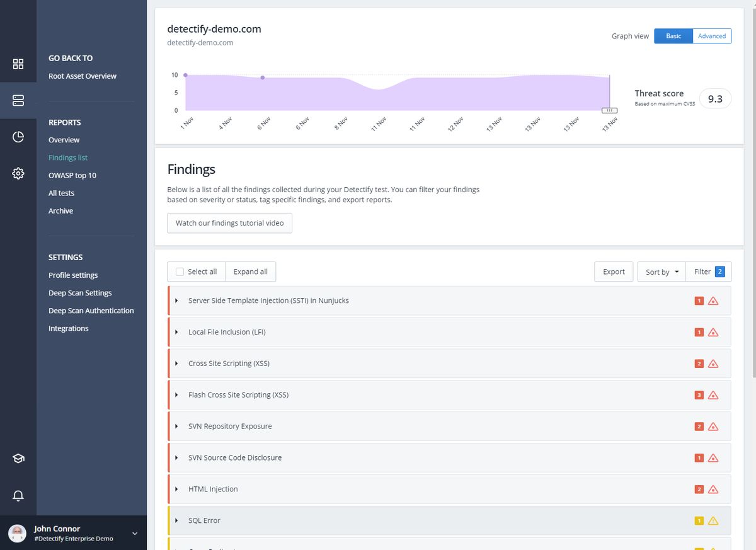Click Watch our findings tutorial video

[229, 222]
